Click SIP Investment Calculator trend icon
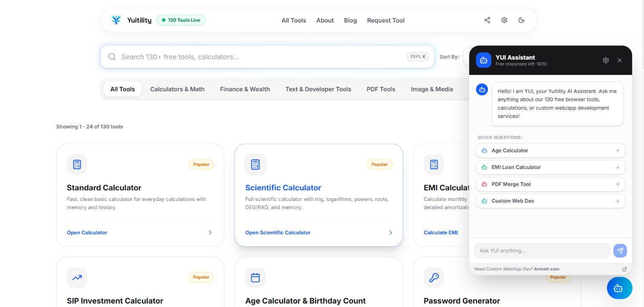644x307 pixels. click(77, 278)
